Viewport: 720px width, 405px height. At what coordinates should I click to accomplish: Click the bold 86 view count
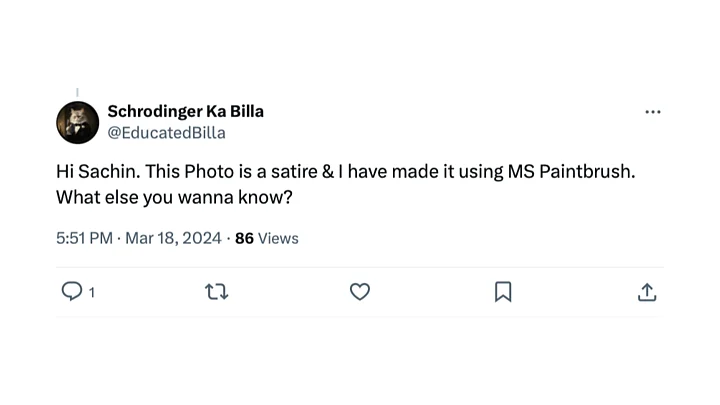pyautogui.click(x=244, y=238)
